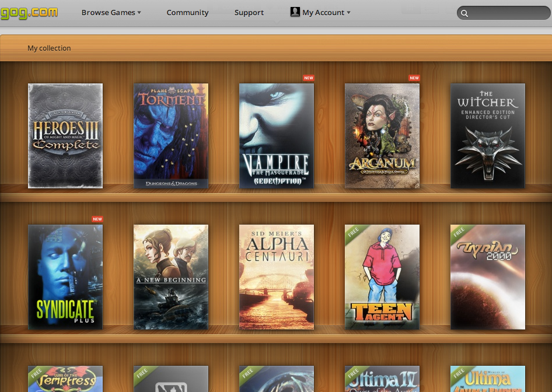Open the Tyrian 2000 game cover
The width and height of the screenshot is (552, 392).
[x=488, y=277]
